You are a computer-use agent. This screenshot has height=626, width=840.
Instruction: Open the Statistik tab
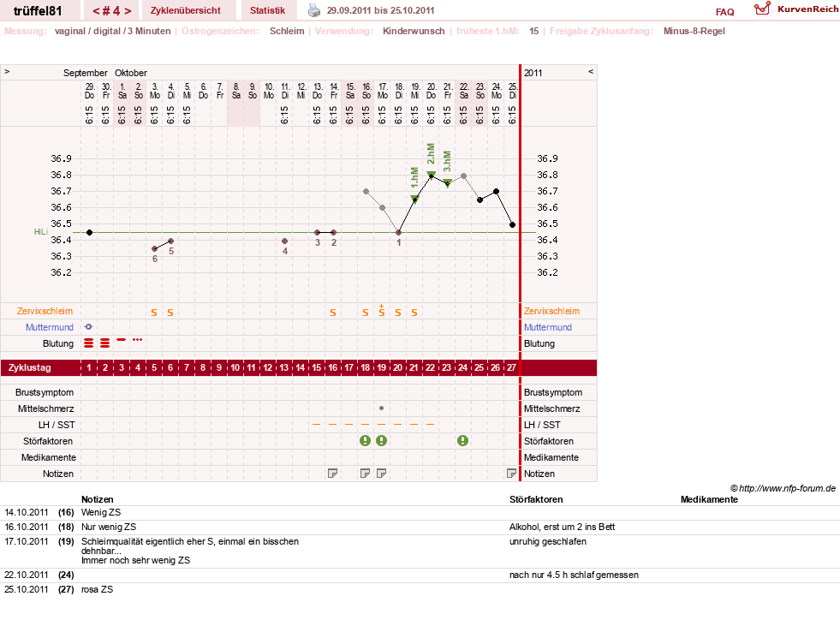point(267,10)
